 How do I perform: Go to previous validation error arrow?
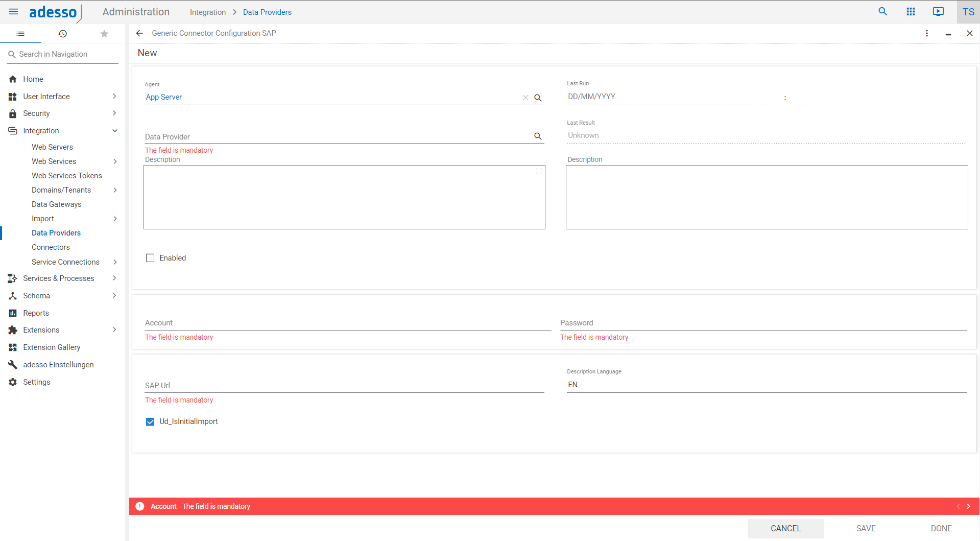click(x=958, y=506)
